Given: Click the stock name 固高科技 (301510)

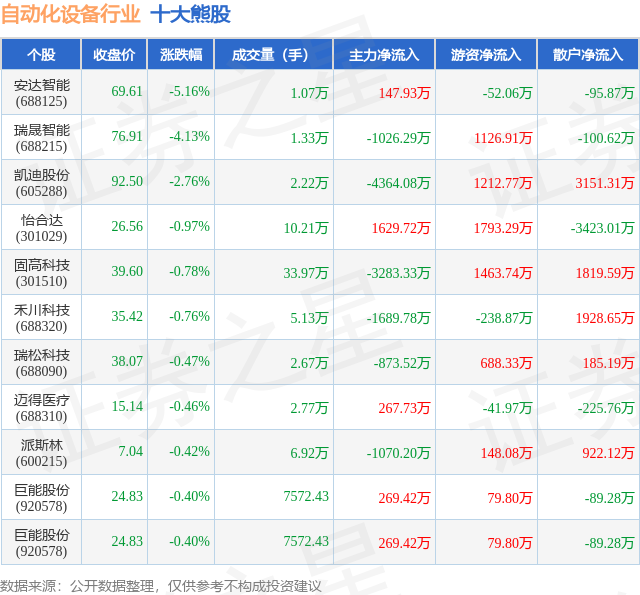Looking at the screenshot, I should coord(42,273).
